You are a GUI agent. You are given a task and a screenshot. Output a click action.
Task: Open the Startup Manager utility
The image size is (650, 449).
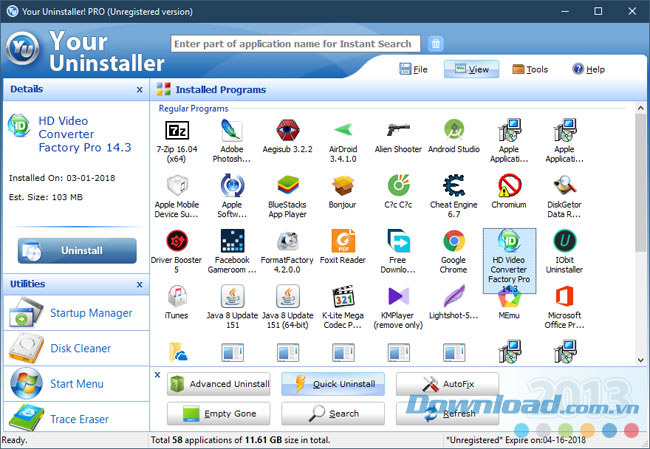(76, 313)
